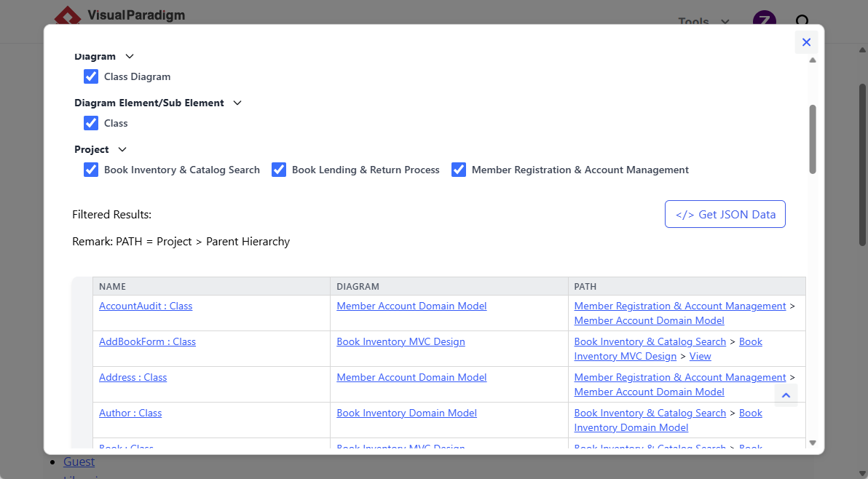Click the dialog scrollbar thumb

pyautogui.click(x=812, y=139)
